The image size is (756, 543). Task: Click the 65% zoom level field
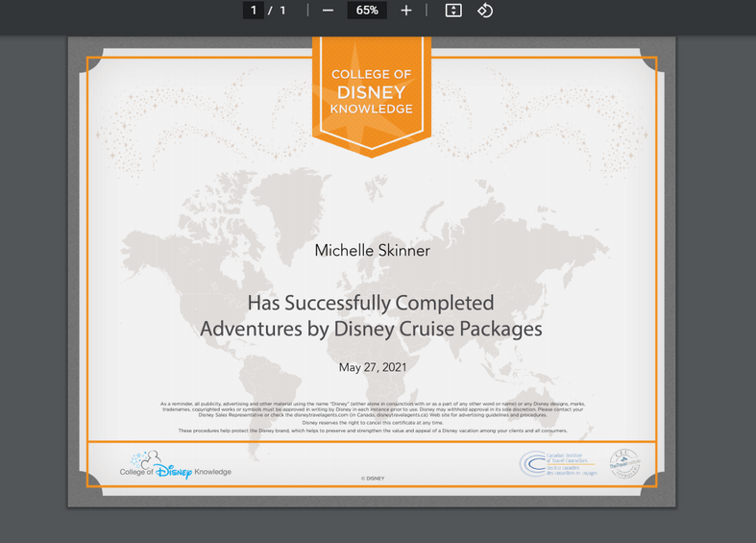pos(367,11)
